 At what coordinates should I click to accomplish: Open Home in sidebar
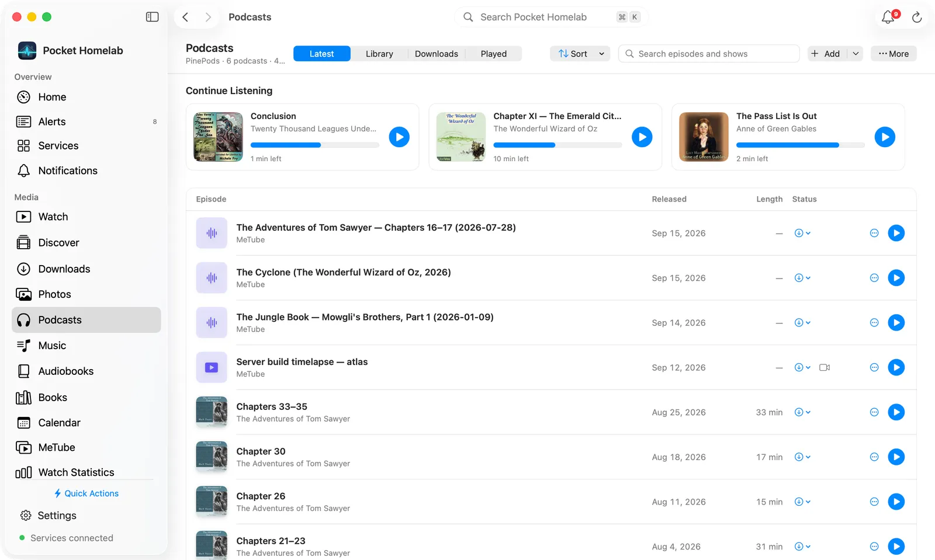coord(86,97)
